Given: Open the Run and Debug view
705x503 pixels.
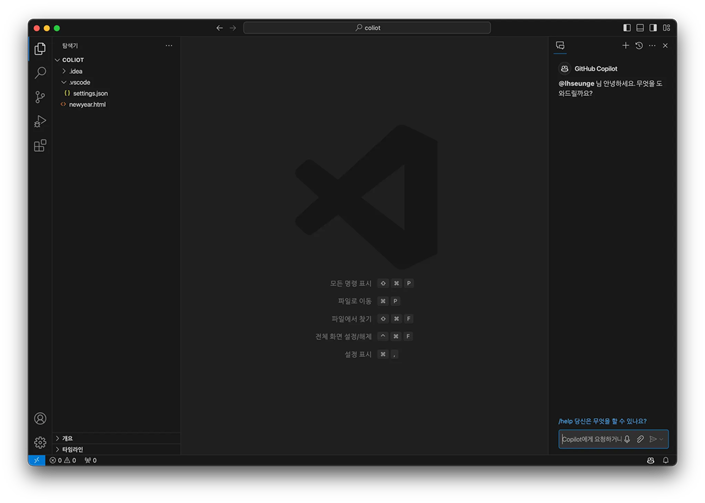Looking at the screenshot, I should (40, 121).
